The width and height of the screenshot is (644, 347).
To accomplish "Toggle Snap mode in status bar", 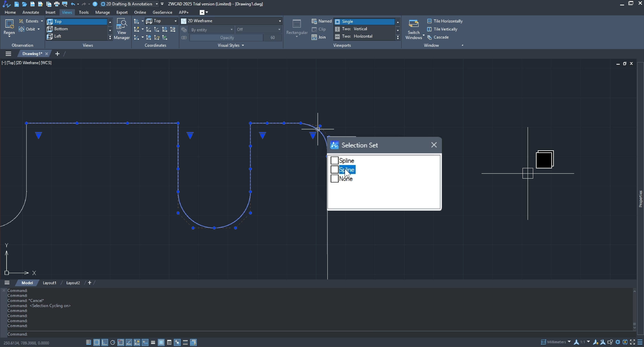I will 88,342.
